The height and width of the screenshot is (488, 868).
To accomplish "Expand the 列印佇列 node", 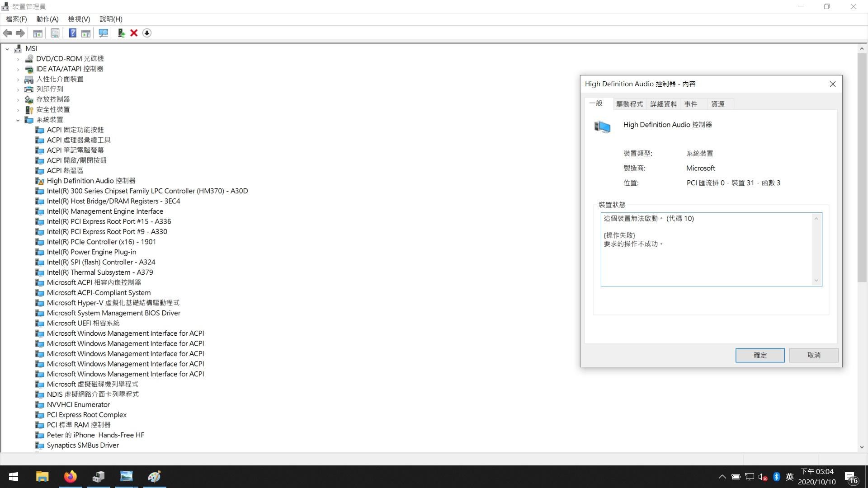I will 18,89.
